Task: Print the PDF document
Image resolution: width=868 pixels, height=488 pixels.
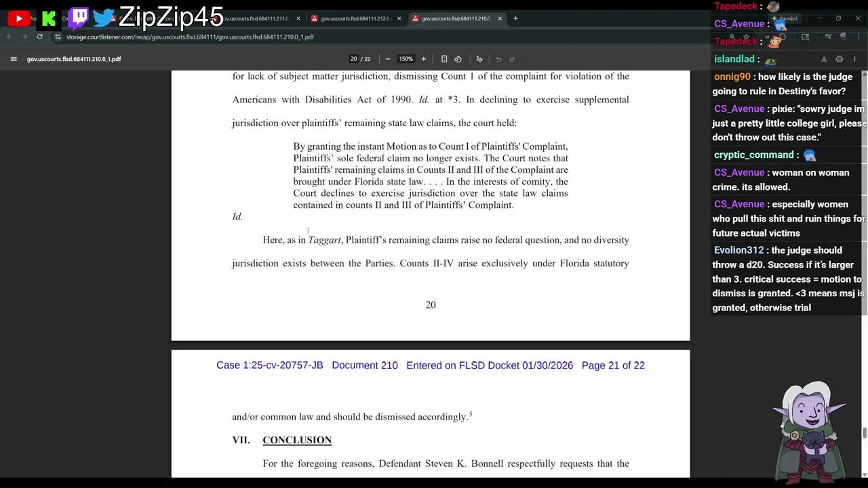Action: pyautogui.click(x=839, y=59)
